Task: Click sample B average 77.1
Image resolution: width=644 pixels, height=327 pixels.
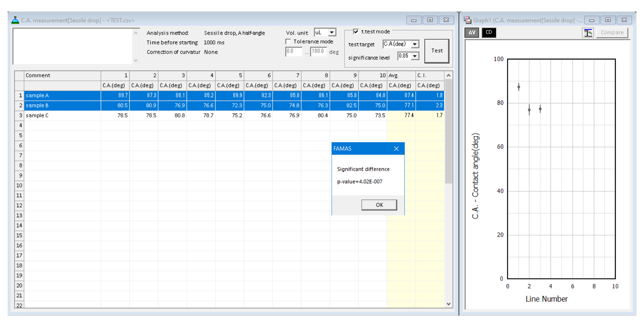Action: [401, 106]
